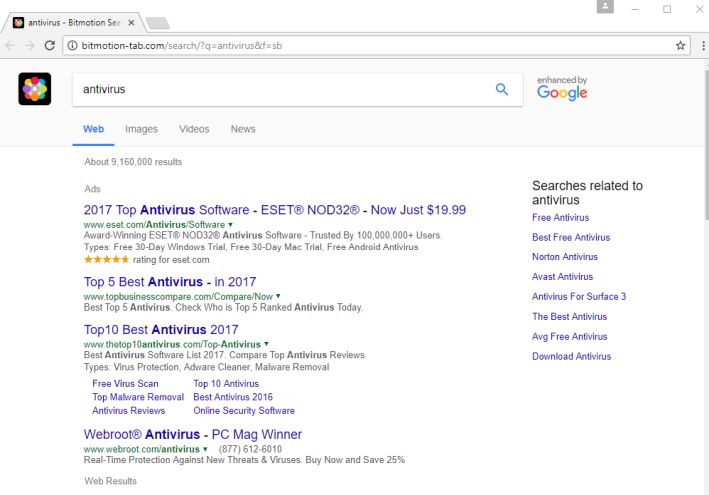This screenshot has width=709, height=495.
Task: Click the Web Results label
Action: (x=110, y=481)
